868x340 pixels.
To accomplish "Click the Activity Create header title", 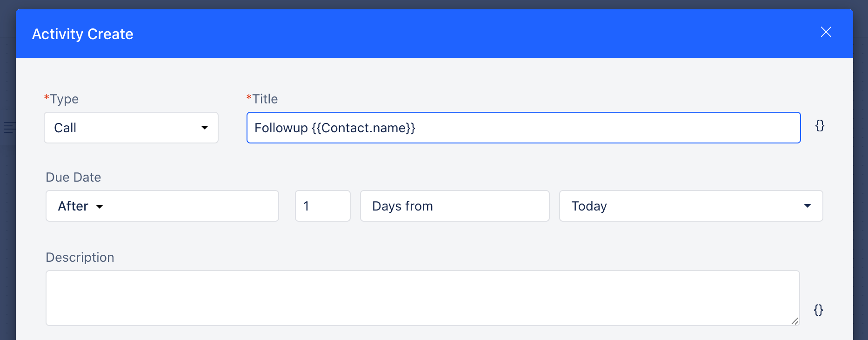I will tap(83, 34).
